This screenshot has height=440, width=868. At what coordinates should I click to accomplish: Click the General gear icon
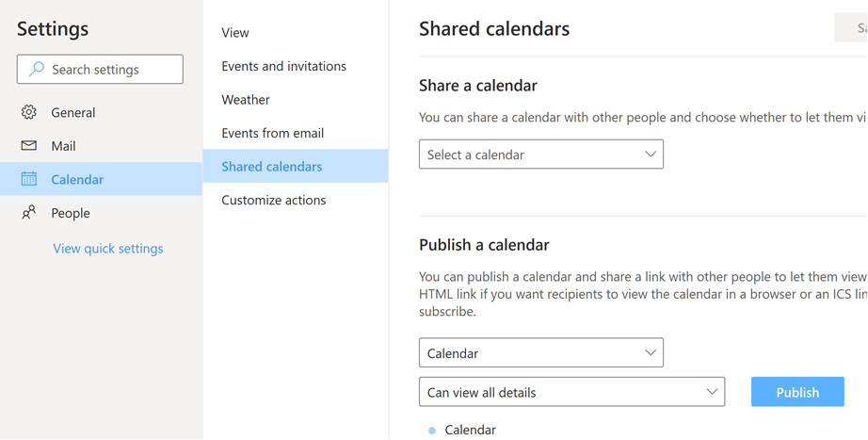(29, 112)
